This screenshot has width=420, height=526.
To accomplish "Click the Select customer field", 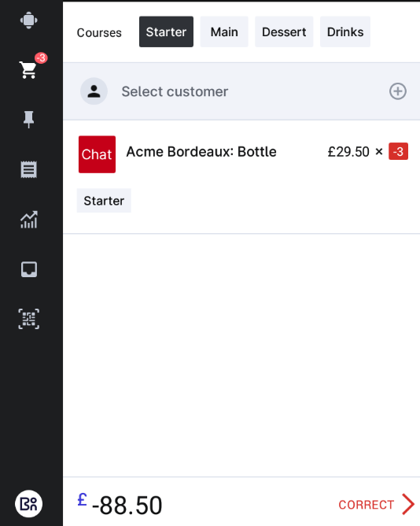I will (241, 91).
